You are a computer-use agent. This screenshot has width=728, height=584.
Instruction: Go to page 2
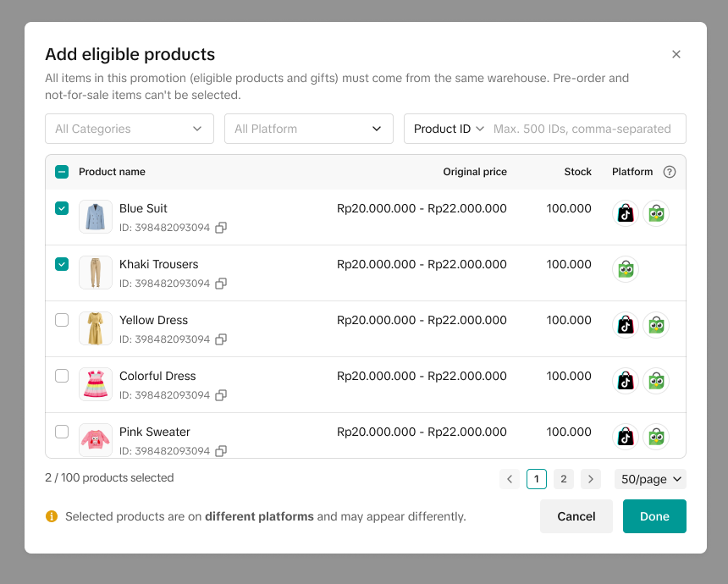564,479
